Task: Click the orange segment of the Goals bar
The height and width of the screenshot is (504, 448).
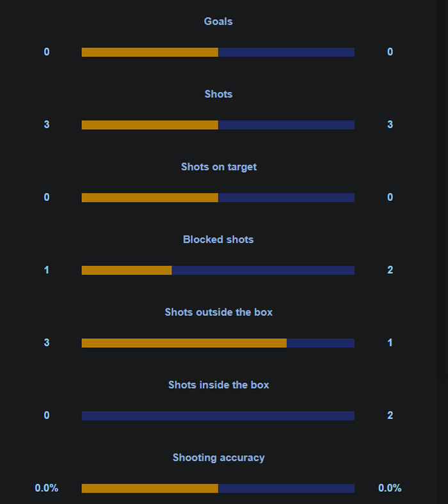Action: (x=150, y=52)
